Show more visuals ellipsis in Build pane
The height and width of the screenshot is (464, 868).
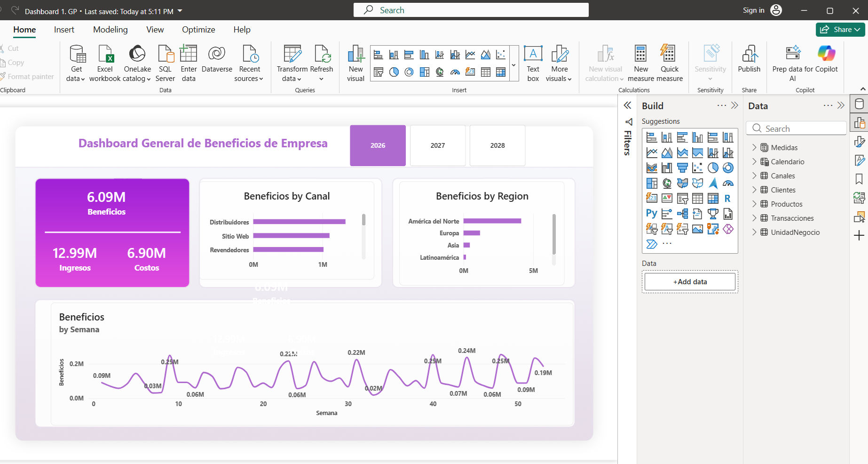click(x=667, y=244)
